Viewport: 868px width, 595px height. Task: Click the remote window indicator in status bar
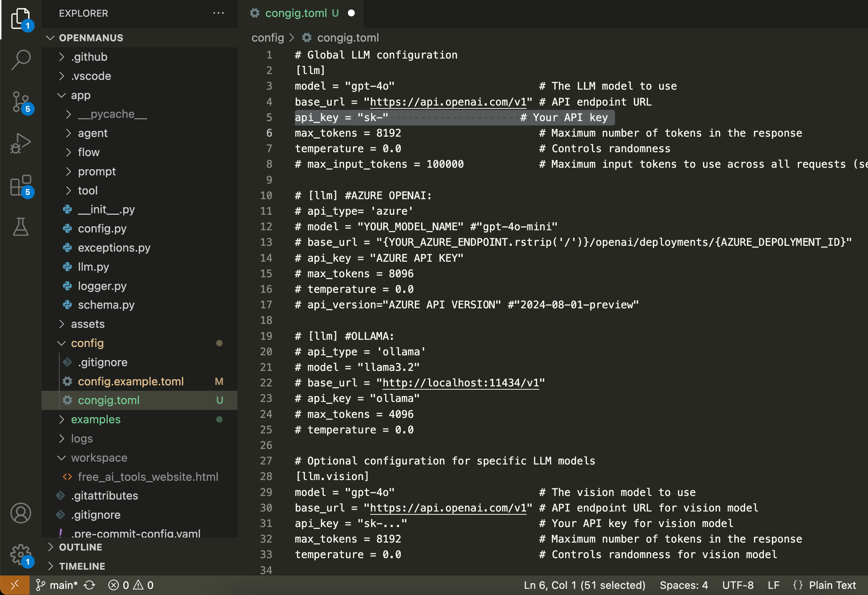coord(14,585)
